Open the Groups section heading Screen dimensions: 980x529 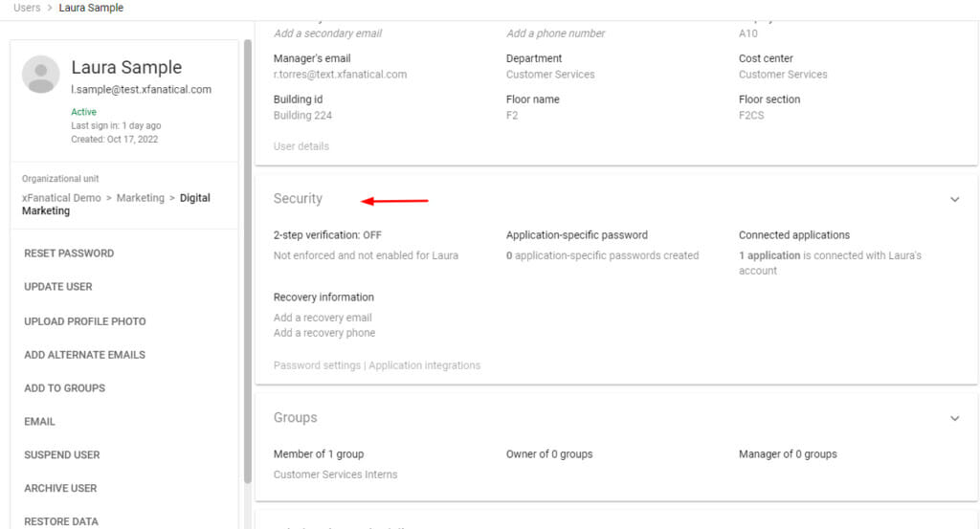295,417
